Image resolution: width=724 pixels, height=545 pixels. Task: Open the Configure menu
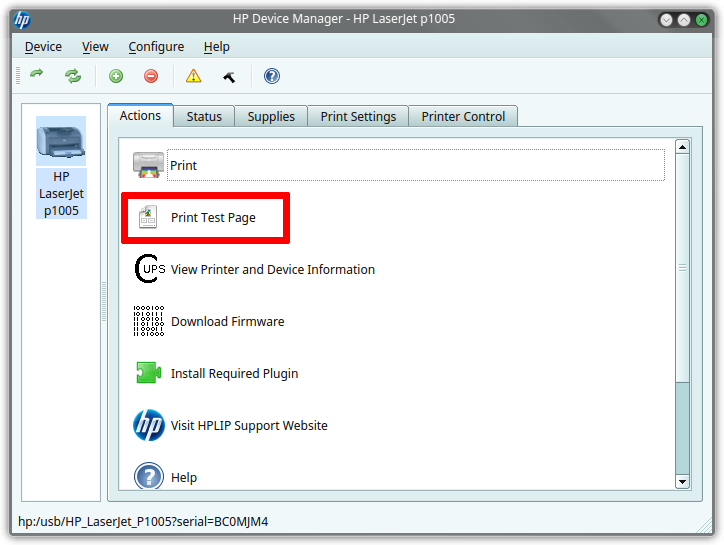[156, 47]
